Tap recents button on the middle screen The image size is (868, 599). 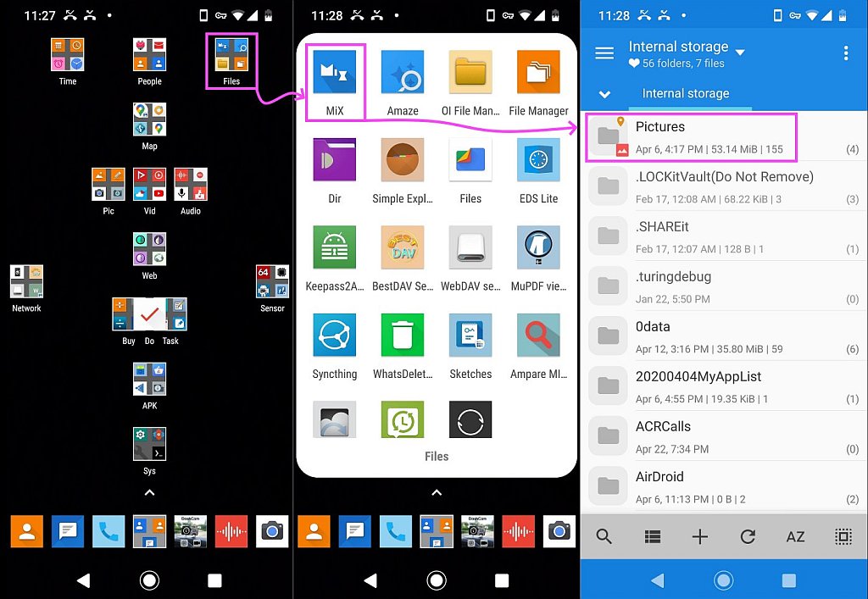(502, 580)
